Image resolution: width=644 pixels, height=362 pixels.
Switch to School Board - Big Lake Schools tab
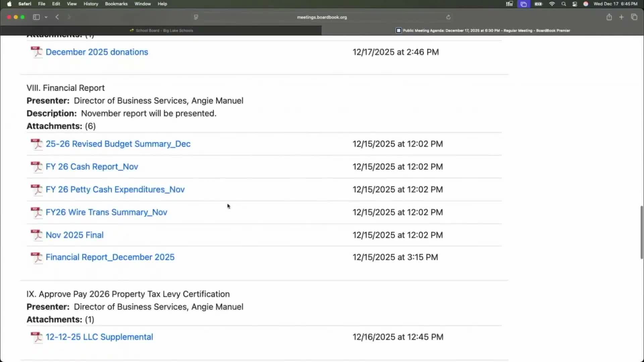161,31
